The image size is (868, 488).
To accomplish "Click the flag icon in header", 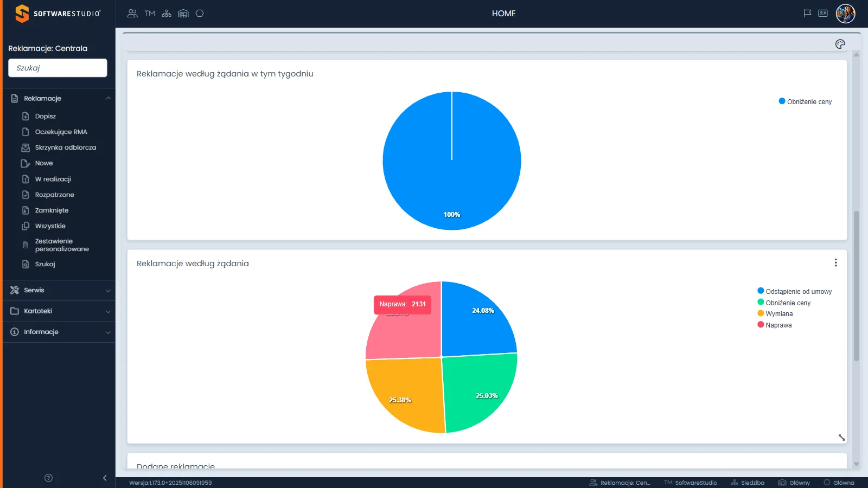I will click(807, 14).
